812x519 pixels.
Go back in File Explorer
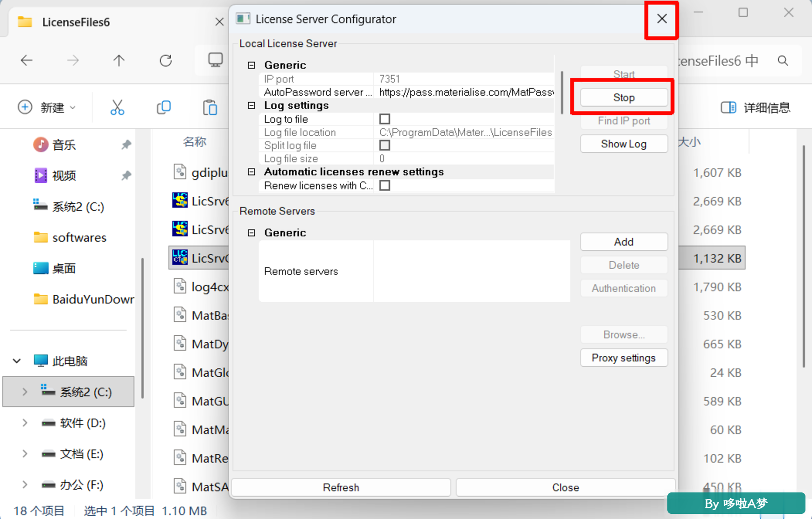27,60
